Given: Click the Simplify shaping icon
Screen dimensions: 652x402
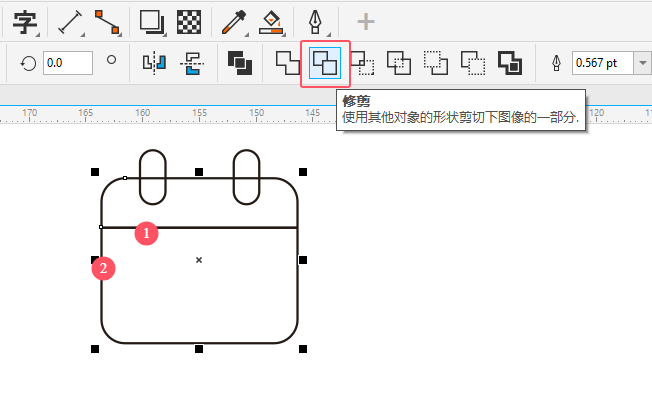Looking at the screenshot, I should (x=399, y=63).
